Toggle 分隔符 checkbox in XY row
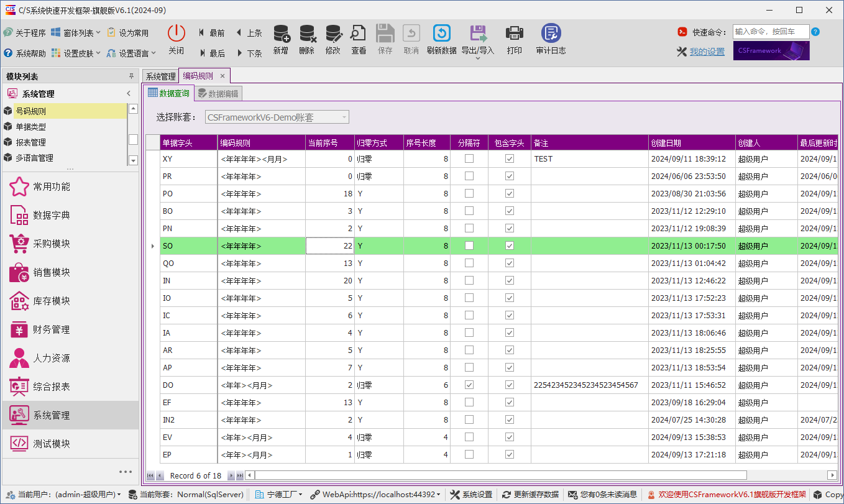 click(x=469, y=158)
